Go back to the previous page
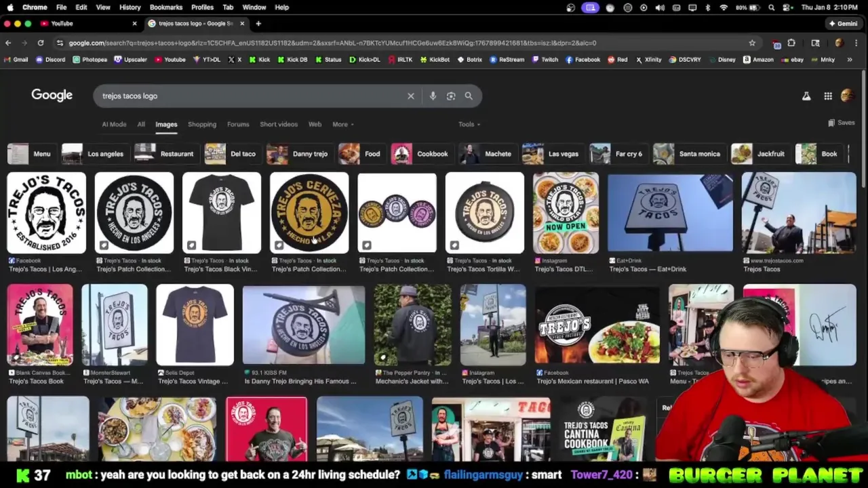This screenshot has width=868, height=488. [8, 43]
